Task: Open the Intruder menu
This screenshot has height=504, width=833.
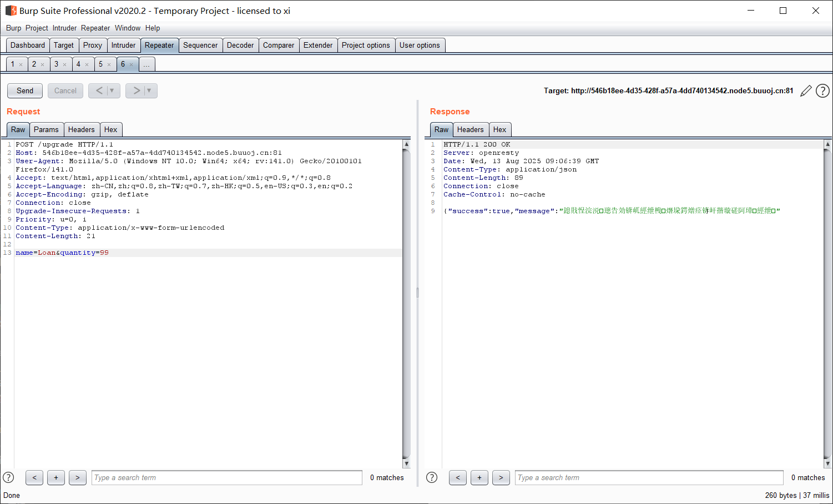Action: [64, 28]
